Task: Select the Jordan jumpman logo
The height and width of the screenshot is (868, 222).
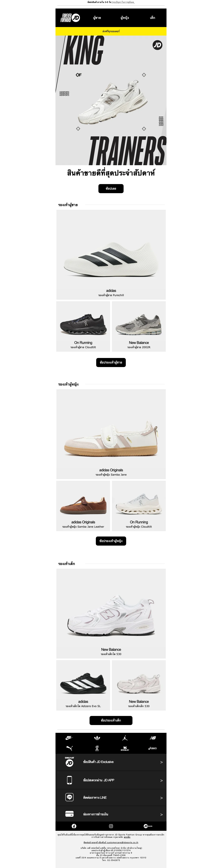Action: (125, 738)
